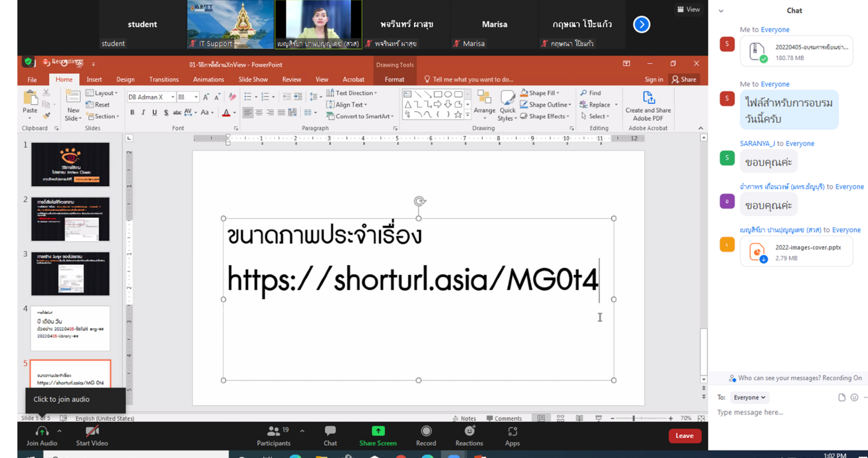Screen dimensions: 868x458
Task: Switch to the Design ribbon tab
Action: click(125, 79)
